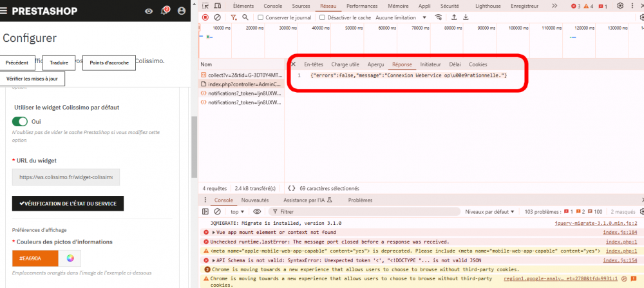
Task: Open network conditions wifi icon
Action: pos(439,17)
